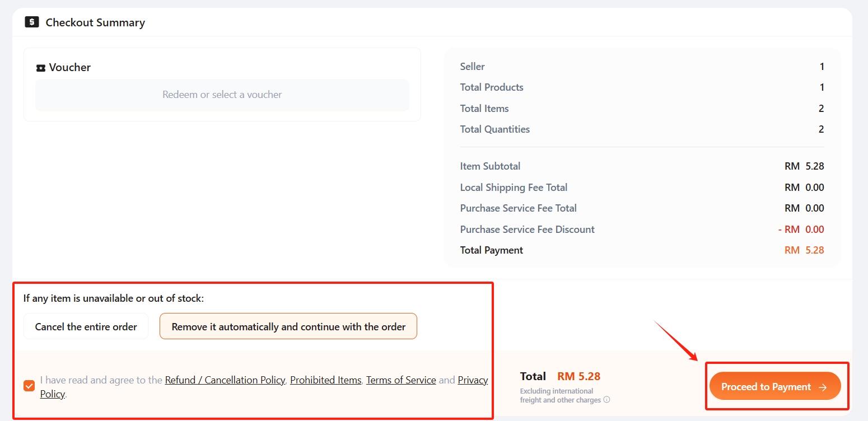Select 'Cancel the entire order' option
The image size is (868, 421).
click(86, 326)
